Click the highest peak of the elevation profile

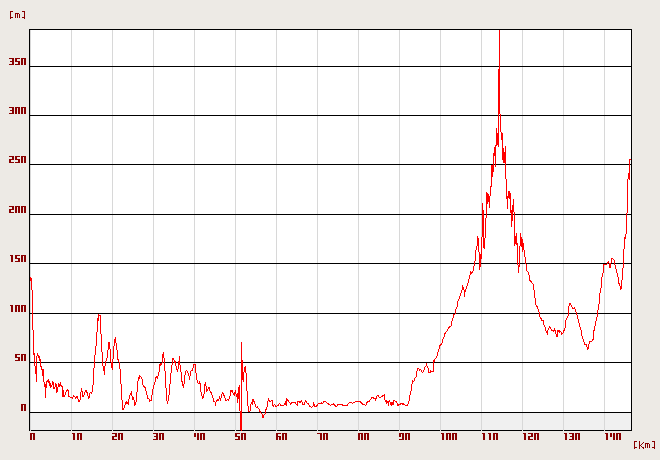point(499,68)
